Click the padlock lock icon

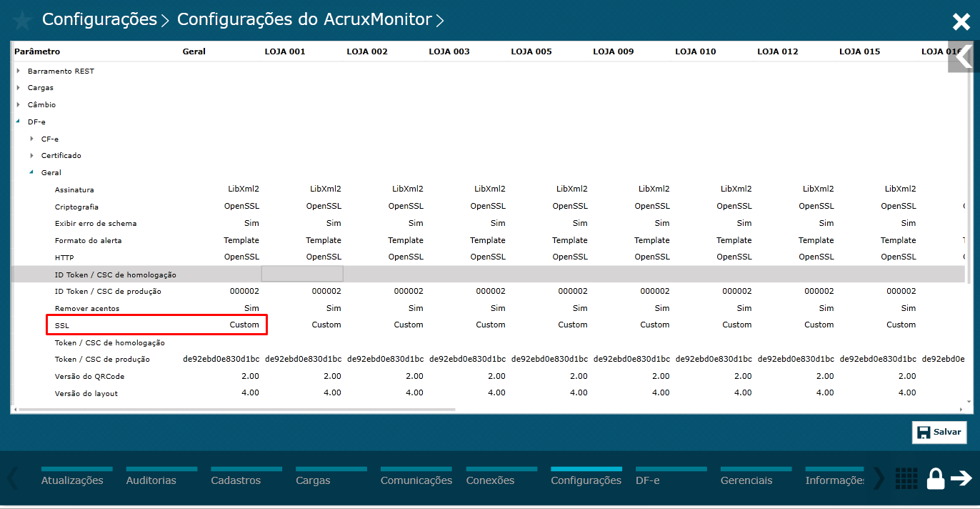tap(936, 479)
